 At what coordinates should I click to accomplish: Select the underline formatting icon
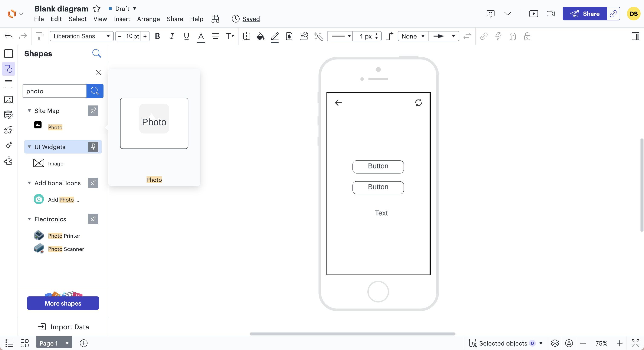tap(187, 36)
